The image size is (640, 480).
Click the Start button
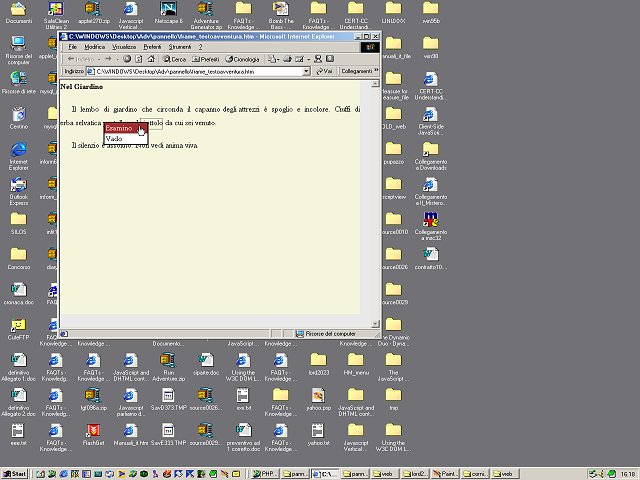(14, 474)
